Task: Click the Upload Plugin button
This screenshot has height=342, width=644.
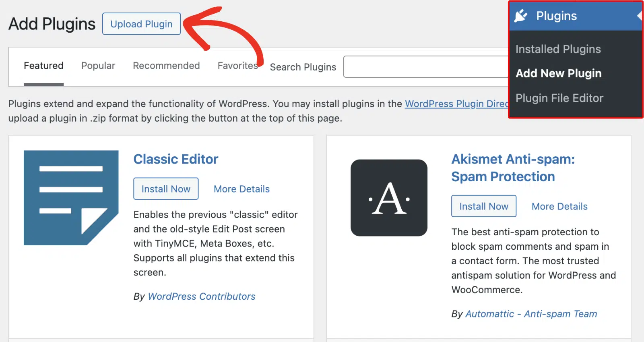Action: tap(141, 24)
